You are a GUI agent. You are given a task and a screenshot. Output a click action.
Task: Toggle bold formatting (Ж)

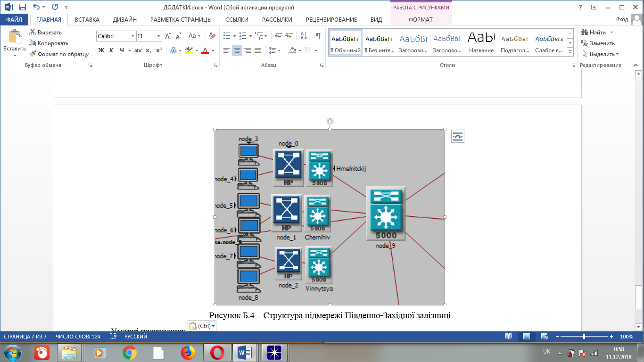coord(101,50)
